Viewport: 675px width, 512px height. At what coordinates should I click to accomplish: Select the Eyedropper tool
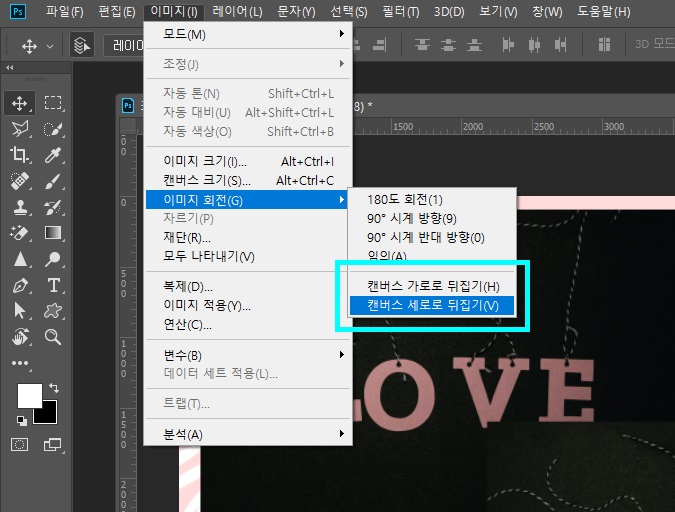(x=53, y=155)
